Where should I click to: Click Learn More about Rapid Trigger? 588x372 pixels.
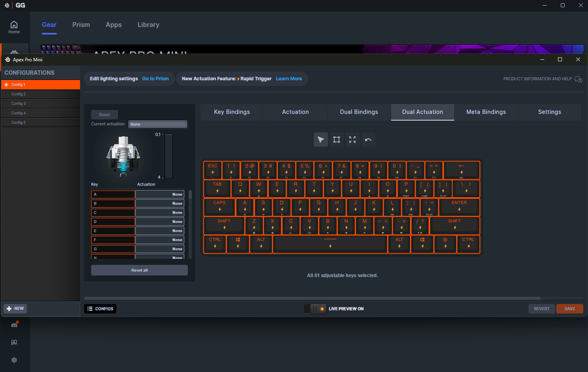tap(289, 79)
